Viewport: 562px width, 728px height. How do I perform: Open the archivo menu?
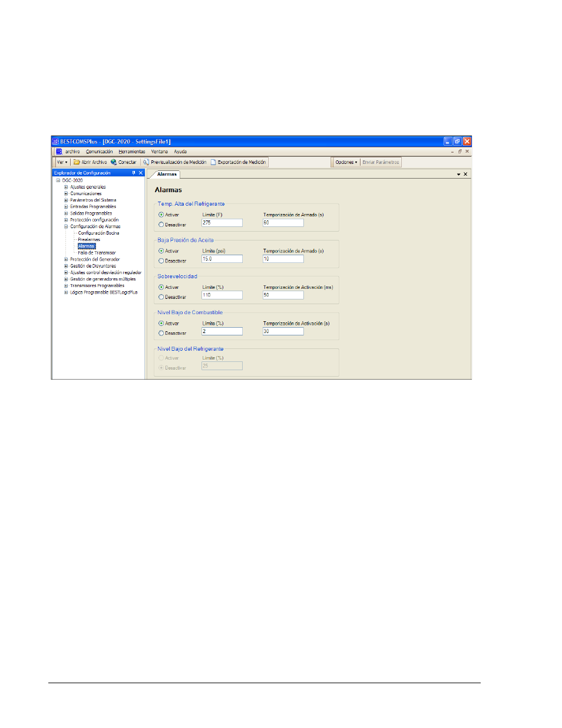(72, 151)
